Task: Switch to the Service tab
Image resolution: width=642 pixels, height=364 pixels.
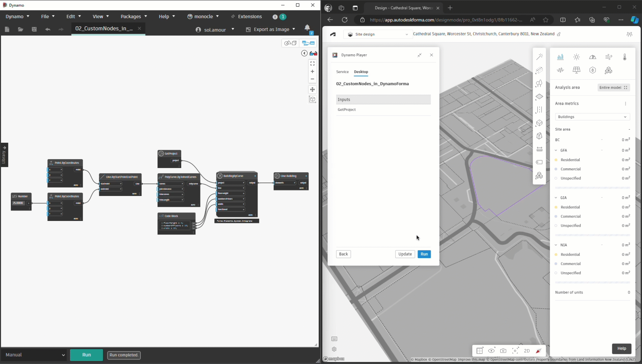Action: coord(342,72)
